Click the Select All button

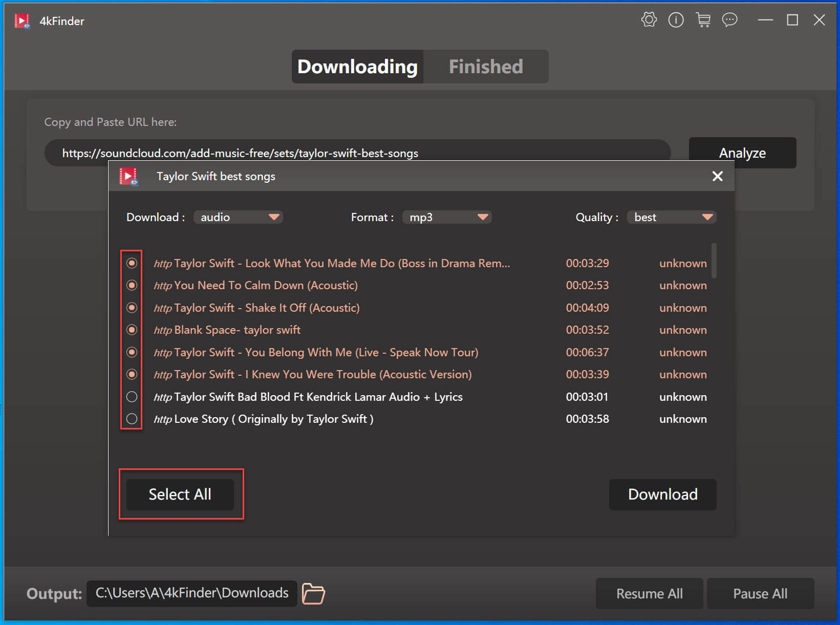coord(180,494)
